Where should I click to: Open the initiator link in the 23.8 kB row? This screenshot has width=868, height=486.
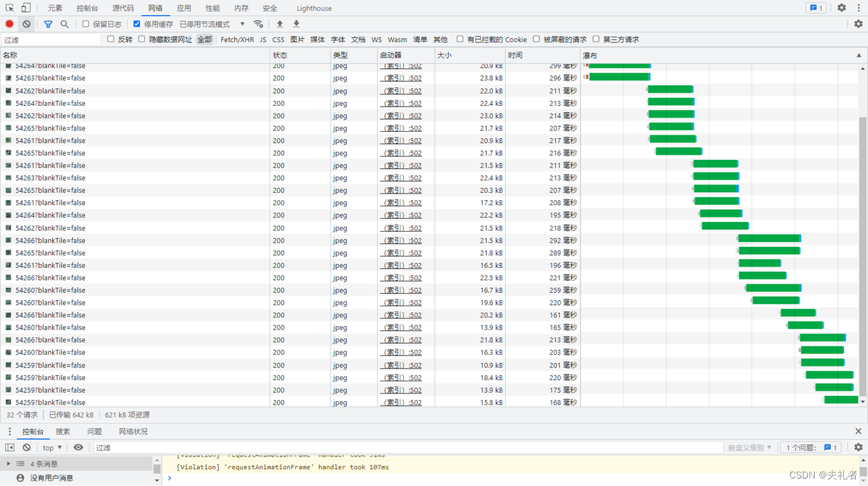(x=401, y=78)
